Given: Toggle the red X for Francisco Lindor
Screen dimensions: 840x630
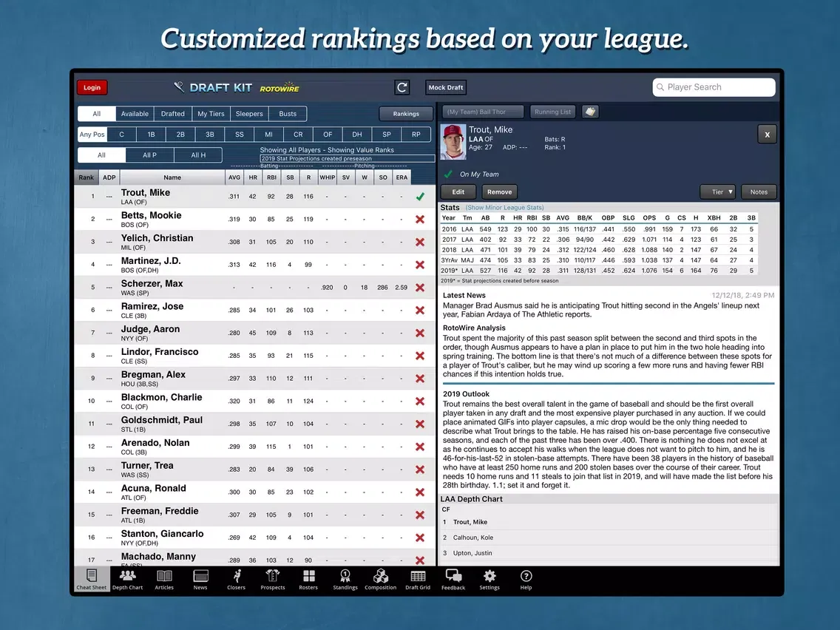Looking at the screenshot, I should 420,356.
